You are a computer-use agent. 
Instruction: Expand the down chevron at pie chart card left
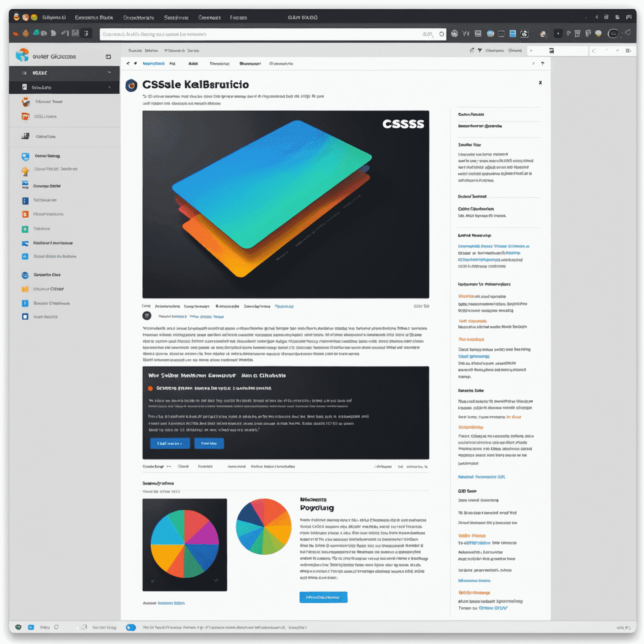click(x=152, y=581)
